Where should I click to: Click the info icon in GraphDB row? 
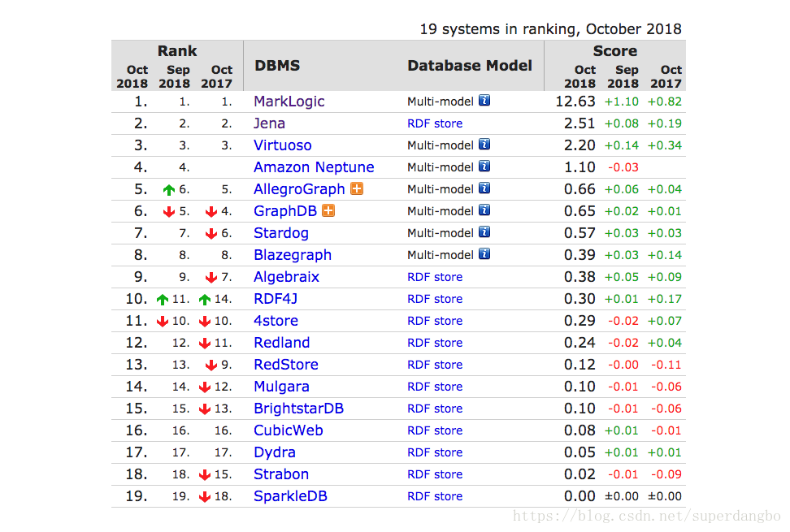(484, 210)
